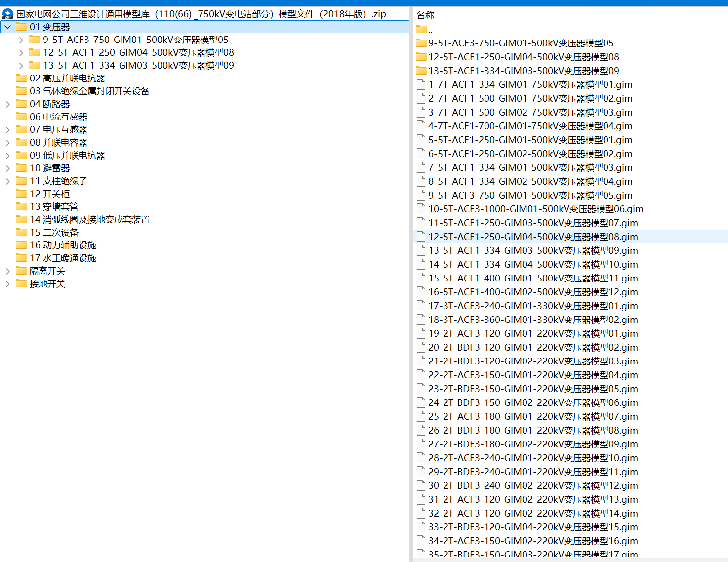Select file 21-2T-BDF3-120-GIM02-220kV变压器模型03.gim
The width and height of the screenshot is (728, 562).
tap(533, 361)
